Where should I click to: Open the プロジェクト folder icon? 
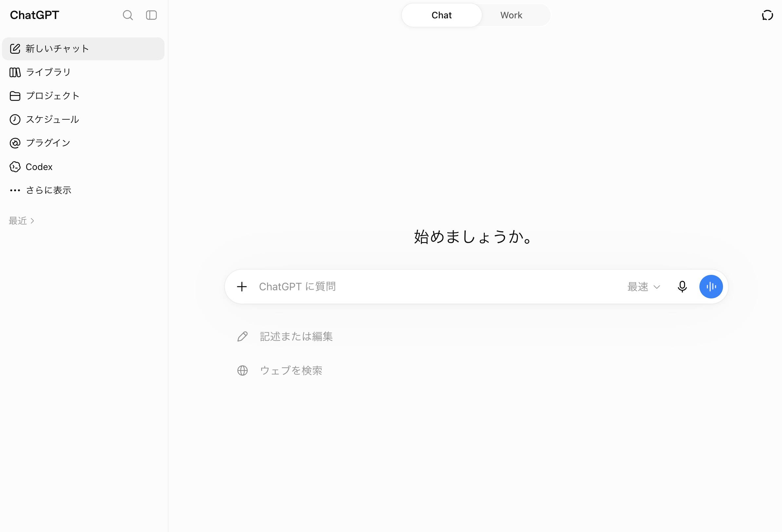click(15, 96)
